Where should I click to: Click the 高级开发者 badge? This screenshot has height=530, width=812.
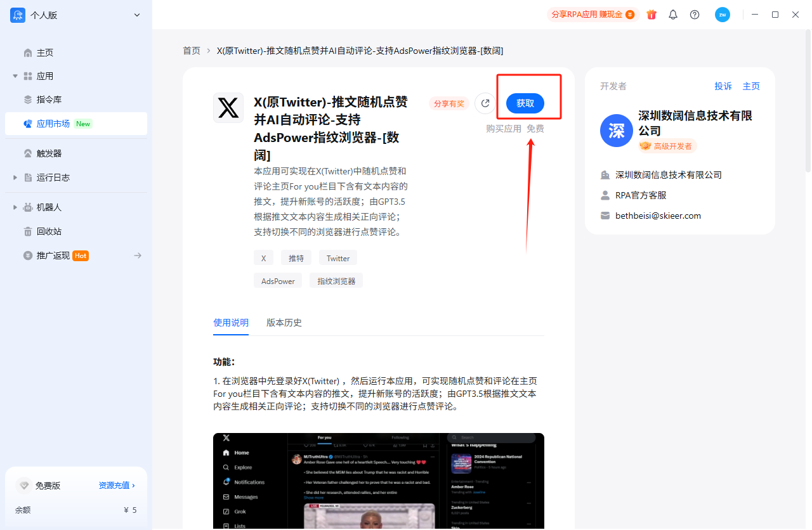point(667,146)
